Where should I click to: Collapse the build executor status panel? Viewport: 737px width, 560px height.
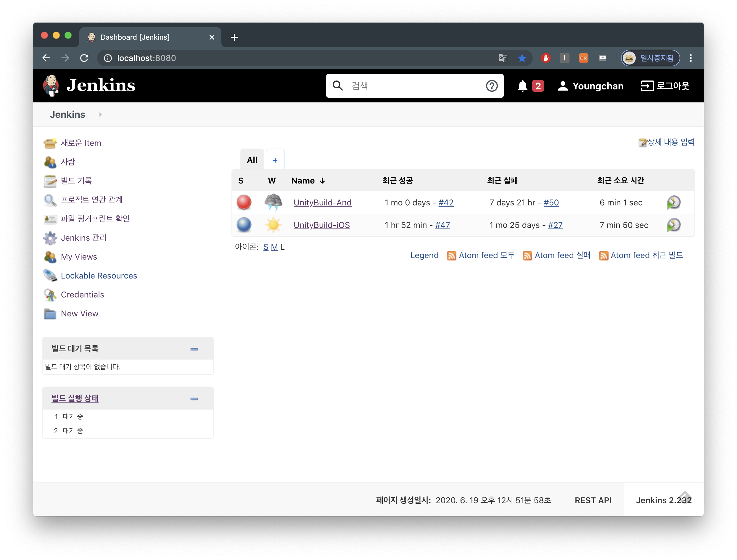pyautogui.click(x=194, y=399)
